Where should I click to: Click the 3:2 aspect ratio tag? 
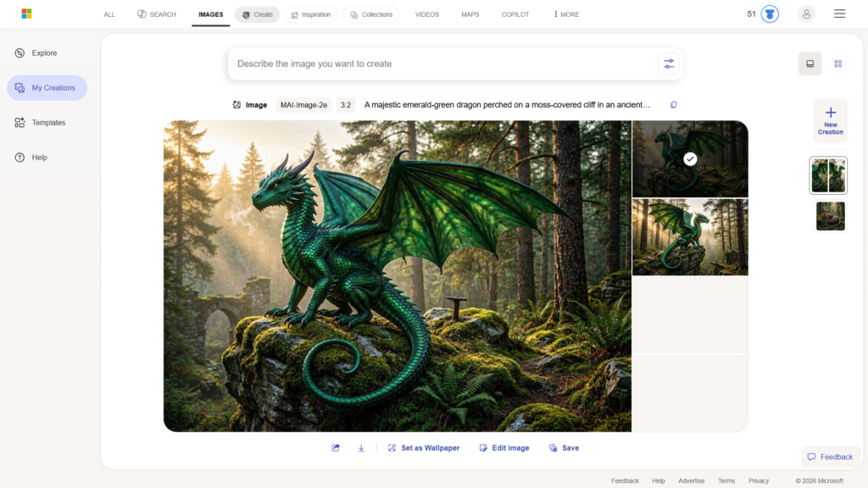tap(346, 104)
